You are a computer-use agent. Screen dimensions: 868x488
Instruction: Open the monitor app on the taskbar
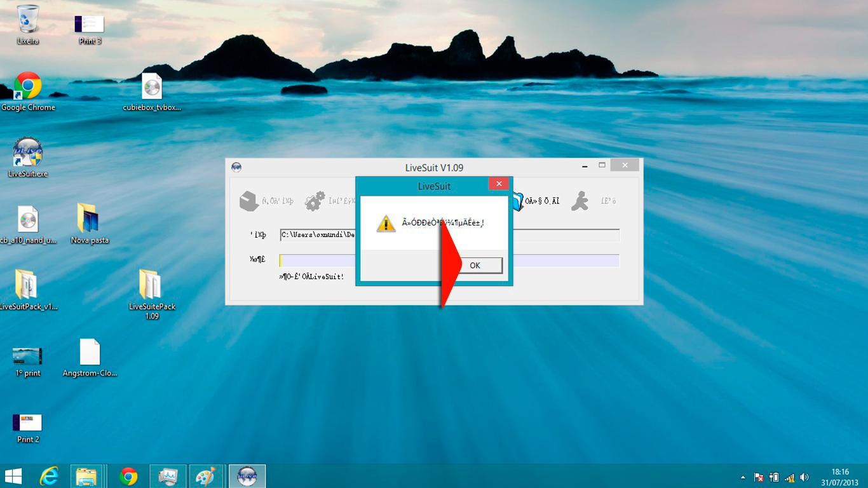coord(168,476)
